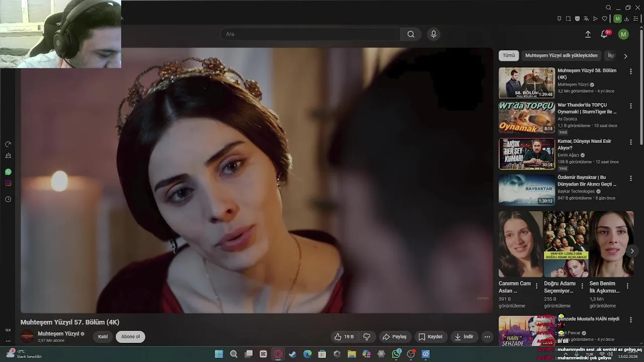Open Şehzade Mustafa HAİN miydi video title

(589, 319)
